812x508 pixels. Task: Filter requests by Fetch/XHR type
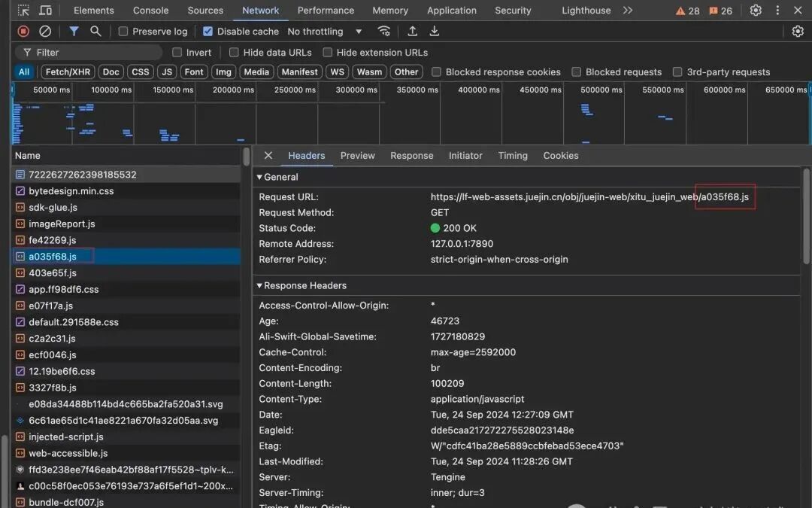click(67, 72)
